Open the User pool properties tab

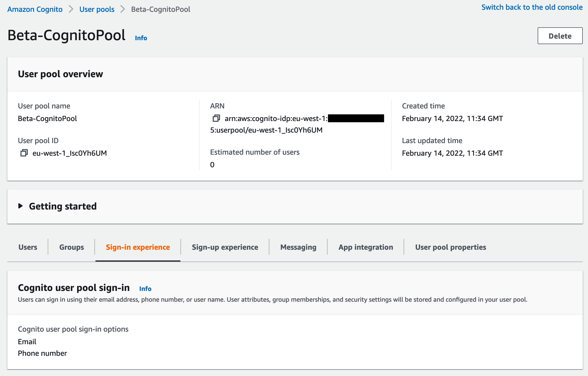click(x=451, y=247)
